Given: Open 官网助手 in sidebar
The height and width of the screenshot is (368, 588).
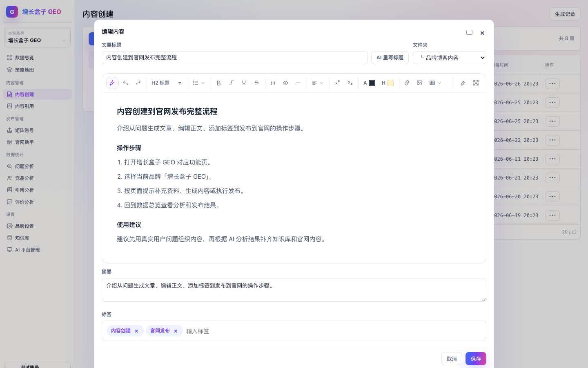Looking at the screenshot, I should point(37,142).
